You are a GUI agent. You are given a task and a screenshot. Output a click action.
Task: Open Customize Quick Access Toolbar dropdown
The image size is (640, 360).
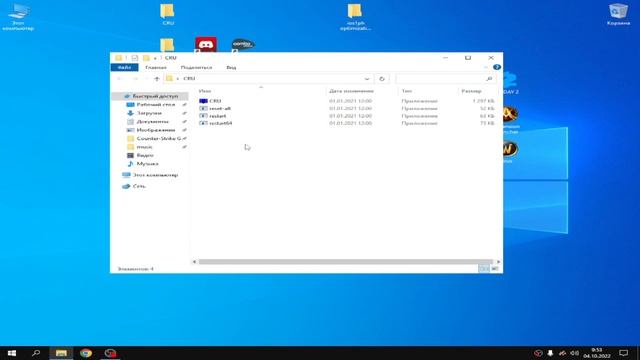155,58
